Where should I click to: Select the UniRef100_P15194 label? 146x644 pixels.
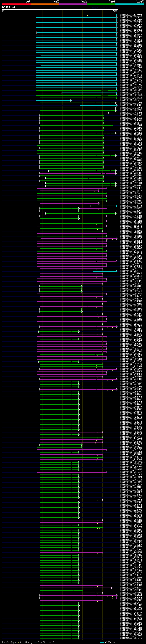tap(131, 578)
